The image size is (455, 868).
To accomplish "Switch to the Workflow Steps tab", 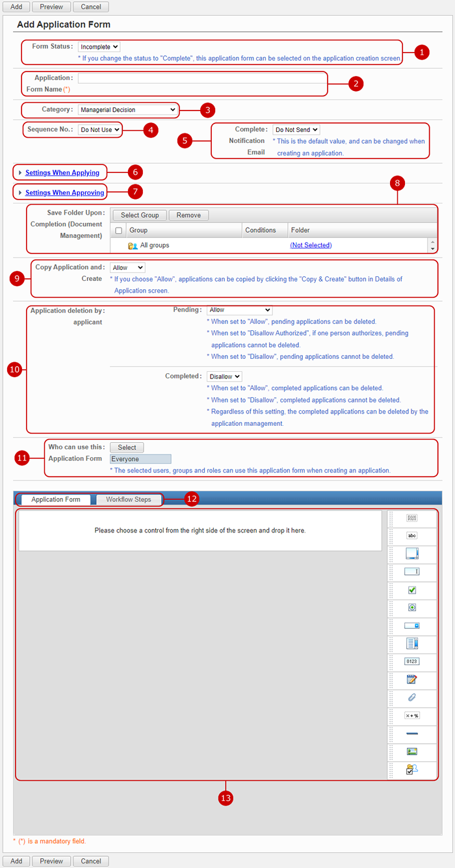I will (129, 499).
